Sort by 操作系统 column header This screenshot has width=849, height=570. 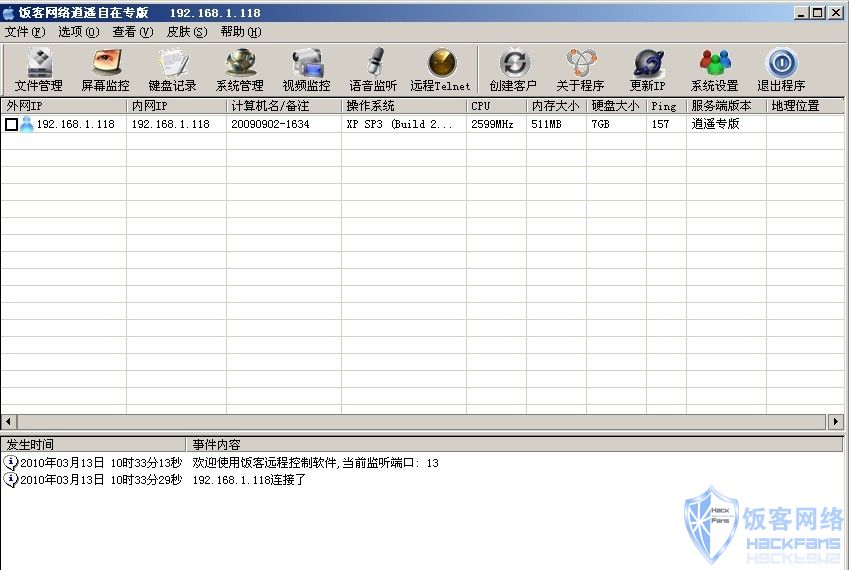coord(404,106)
